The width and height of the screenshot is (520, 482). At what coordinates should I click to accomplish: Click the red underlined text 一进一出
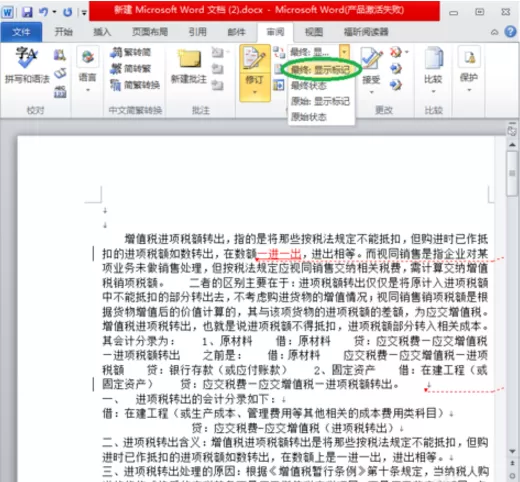tap(279, 254)
